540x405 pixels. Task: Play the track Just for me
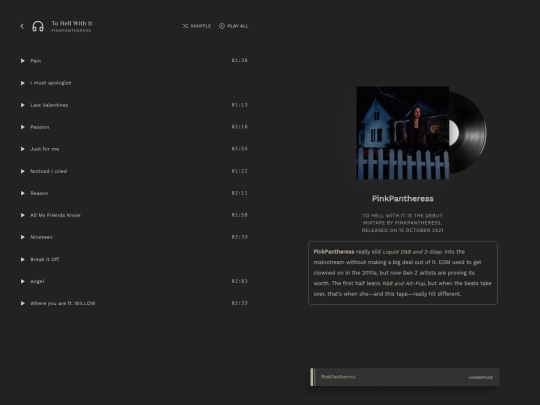(x=23, y=149)
